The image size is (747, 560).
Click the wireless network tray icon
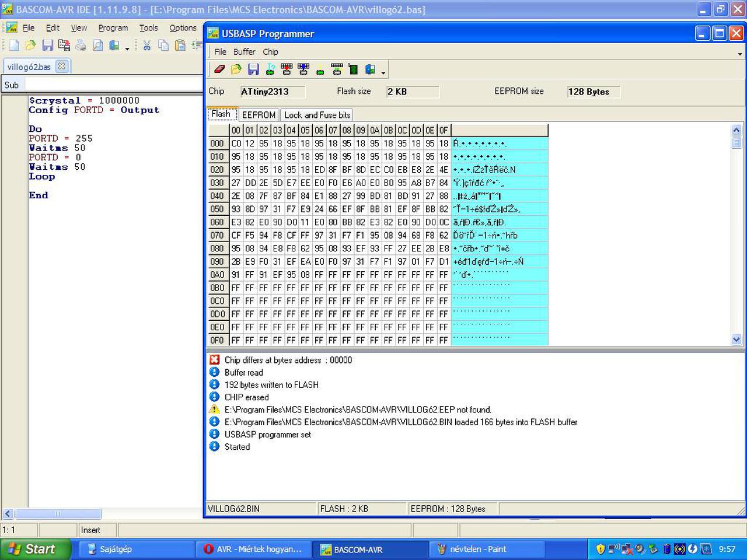click(x=614, y=549)
